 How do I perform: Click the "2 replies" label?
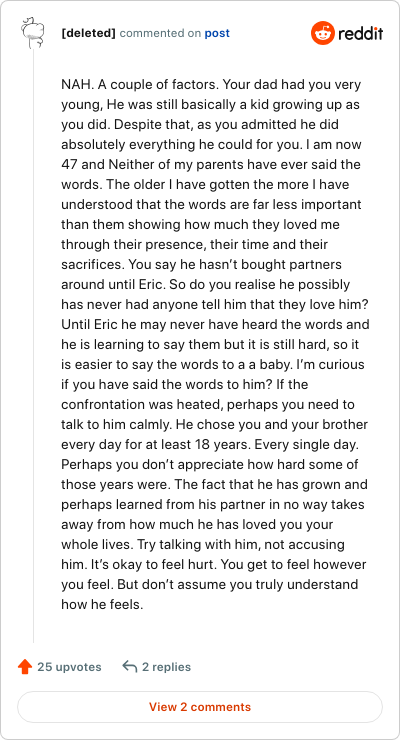[167, 667]
